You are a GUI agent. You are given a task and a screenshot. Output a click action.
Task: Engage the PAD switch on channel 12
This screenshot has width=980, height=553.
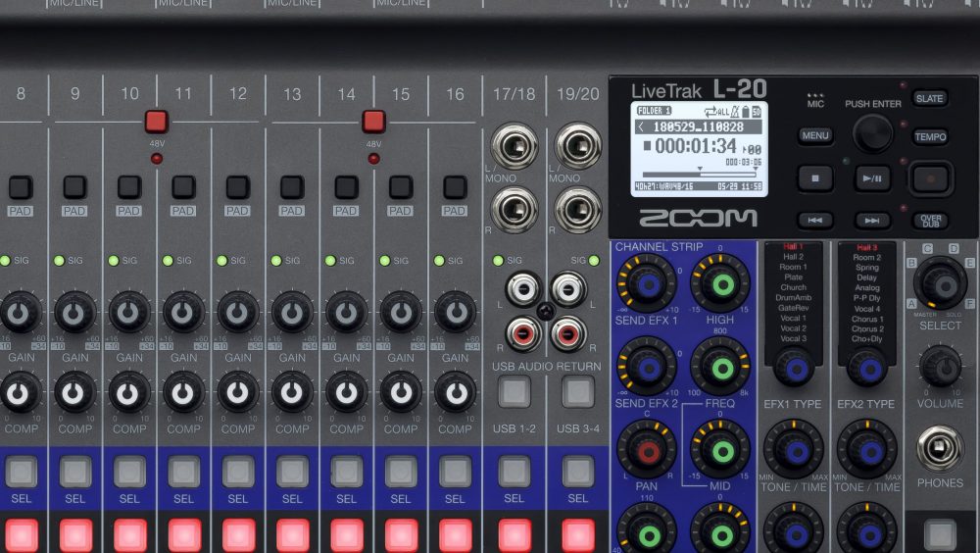pos(237,187)
